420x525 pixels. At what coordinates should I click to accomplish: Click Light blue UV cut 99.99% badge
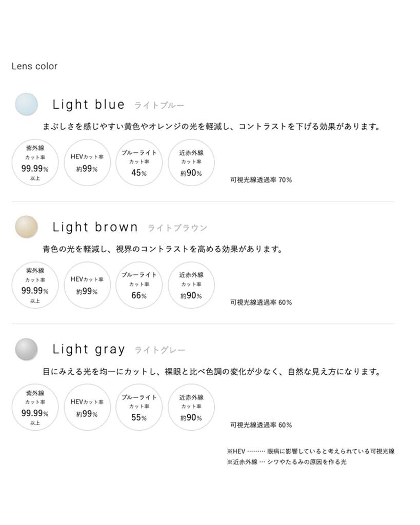click(x=35, y=163)
